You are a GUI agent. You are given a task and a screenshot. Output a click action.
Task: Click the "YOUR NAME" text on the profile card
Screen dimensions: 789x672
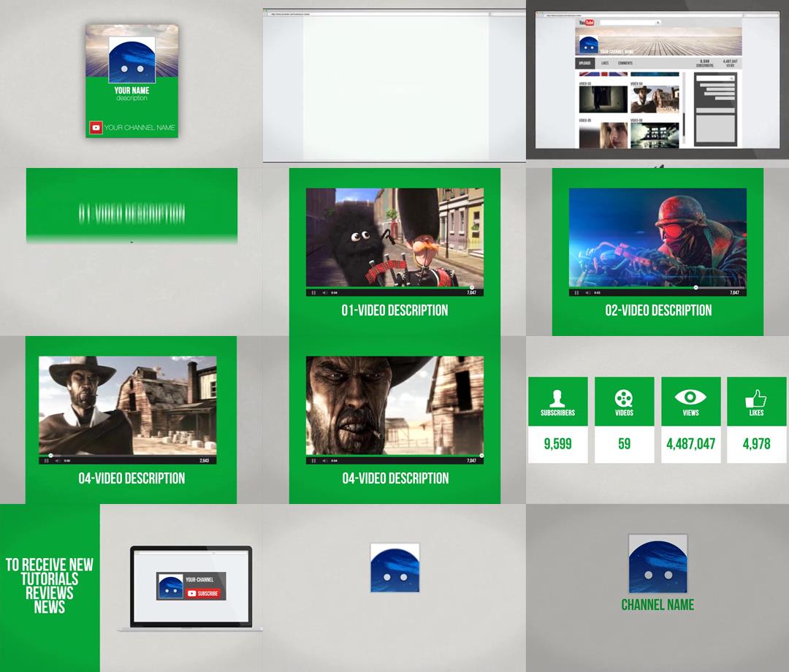click(131, 91)
